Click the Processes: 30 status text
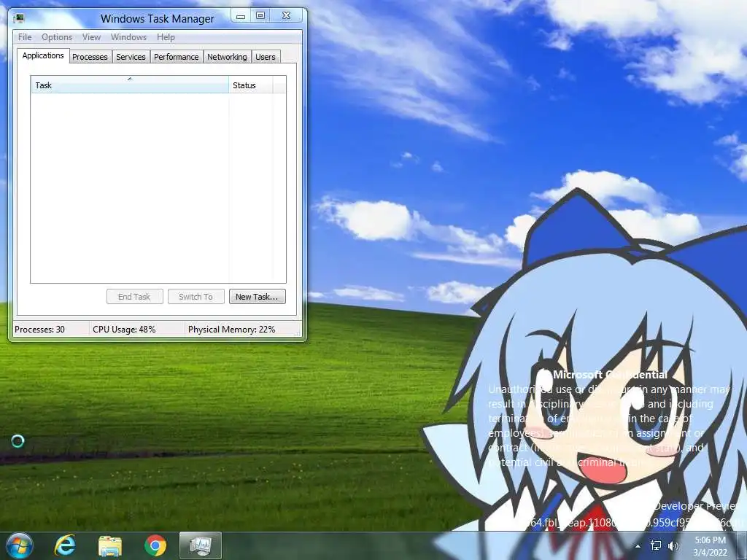Viewport: 747px width, 560px height. pos(39,330)
